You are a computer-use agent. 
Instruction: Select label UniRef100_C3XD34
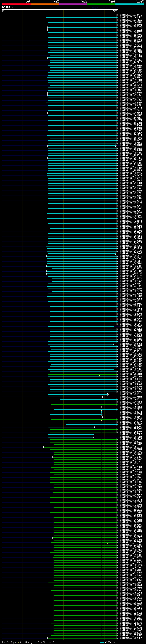click(131, 628)
